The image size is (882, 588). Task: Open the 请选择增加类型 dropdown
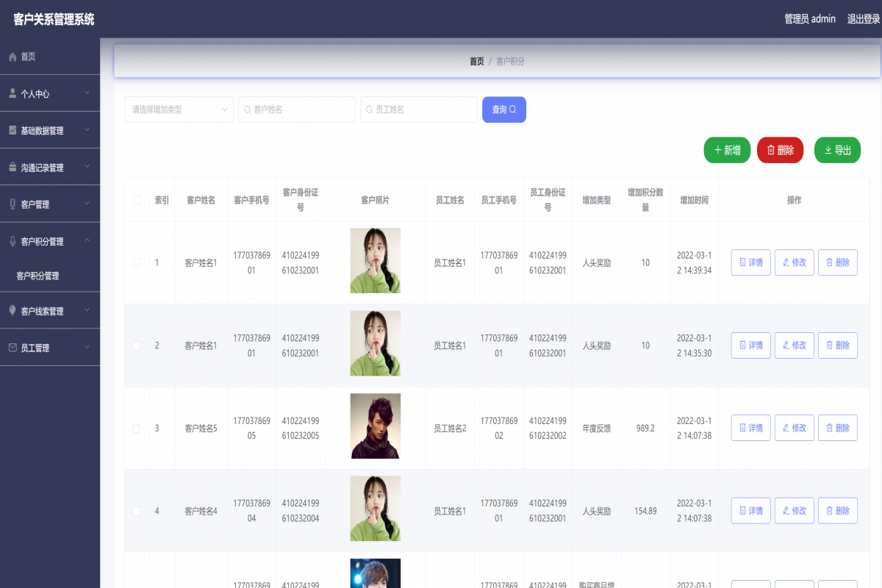point(178,109)
